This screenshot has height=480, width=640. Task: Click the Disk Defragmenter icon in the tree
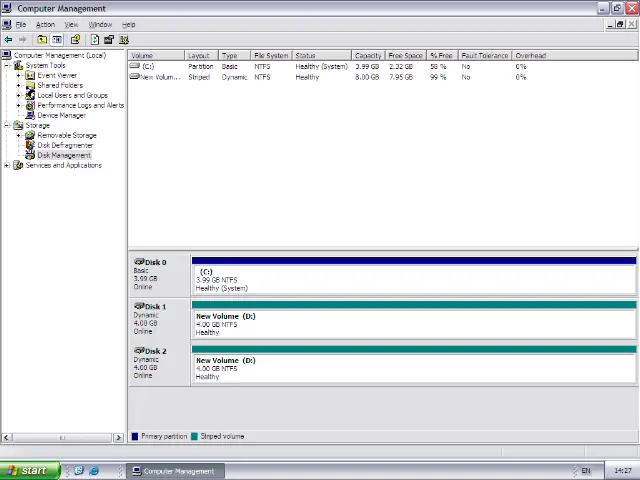click(x=30, y=145)
